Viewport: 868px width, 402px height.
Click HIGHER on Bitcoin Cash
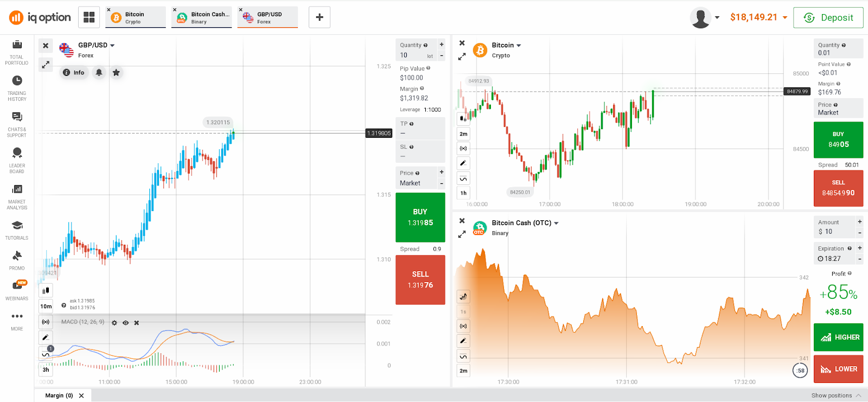pyautogui.click(x=839, y=337)
